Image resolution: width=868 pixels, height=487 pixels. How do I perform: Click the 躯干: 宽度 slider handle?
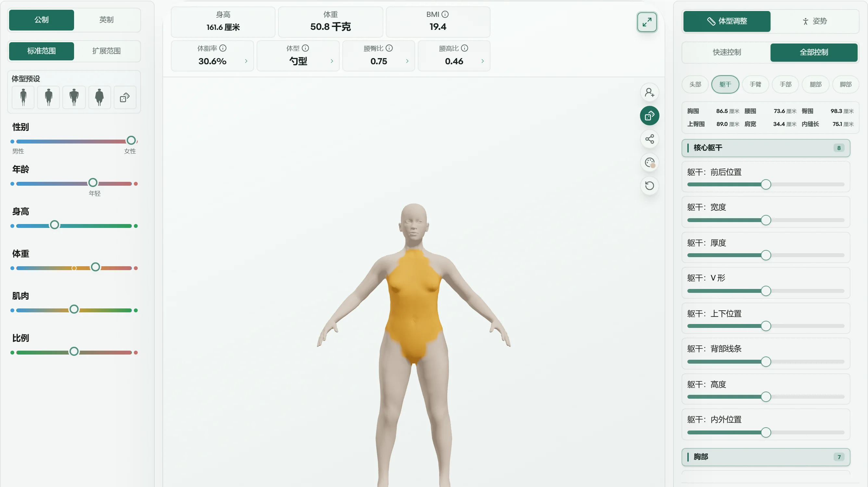coord(766,220)
